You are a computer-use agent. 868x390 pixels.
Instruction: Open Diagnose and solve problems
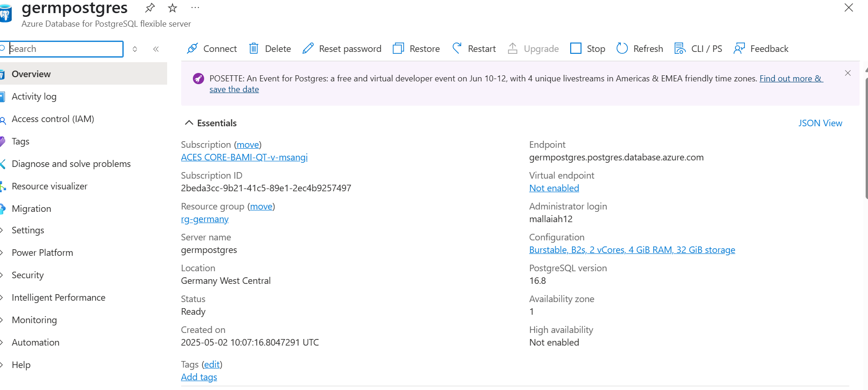[83, 164]
